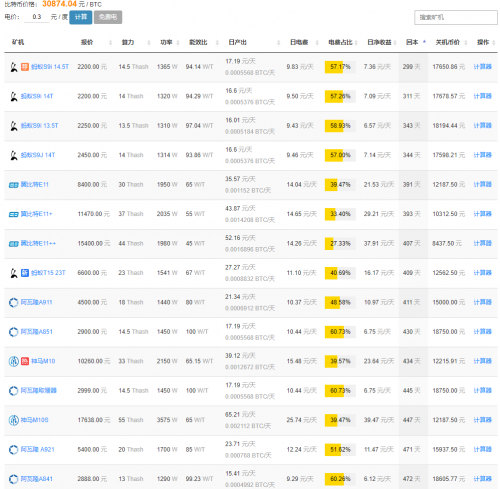
Task: Open the 阿瓦隆 A921 miner link
Action: coord(37,449)
